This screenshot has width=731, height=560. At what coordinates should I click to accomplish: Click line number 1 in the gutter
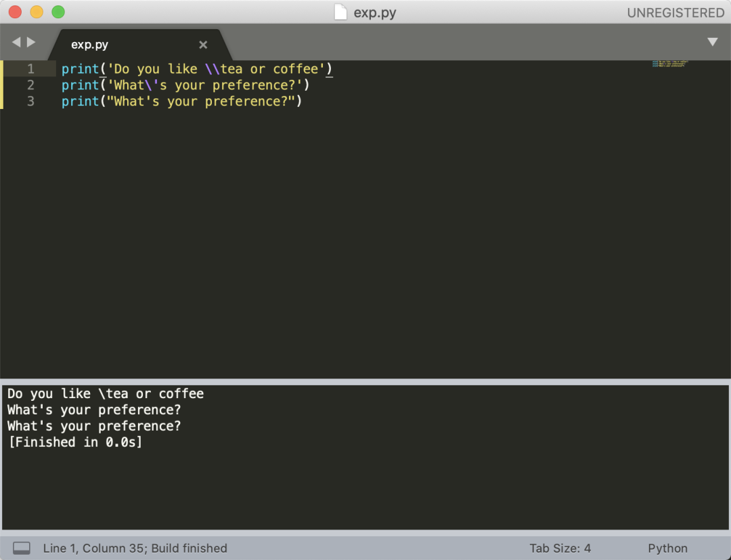(x=30, y=69)
